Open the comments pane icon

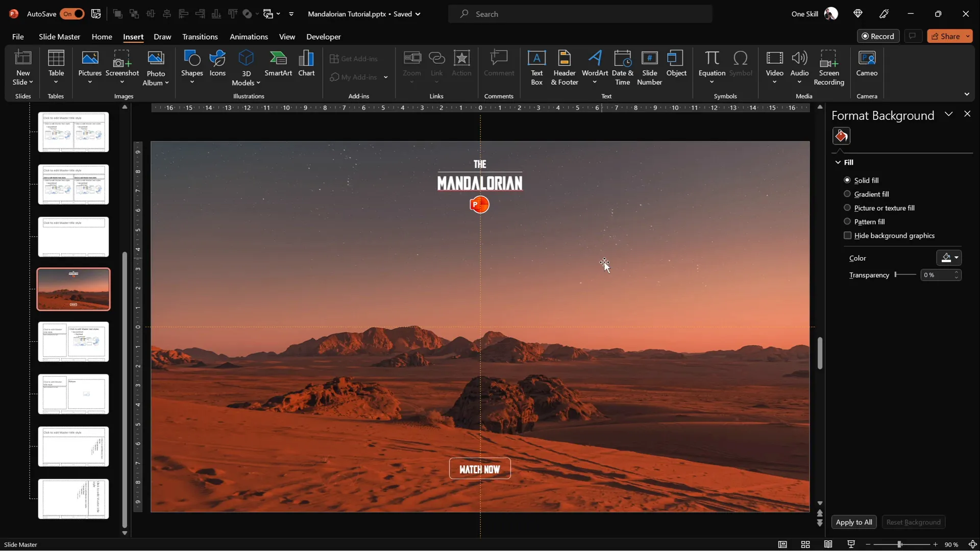click(x=912, y=36)
